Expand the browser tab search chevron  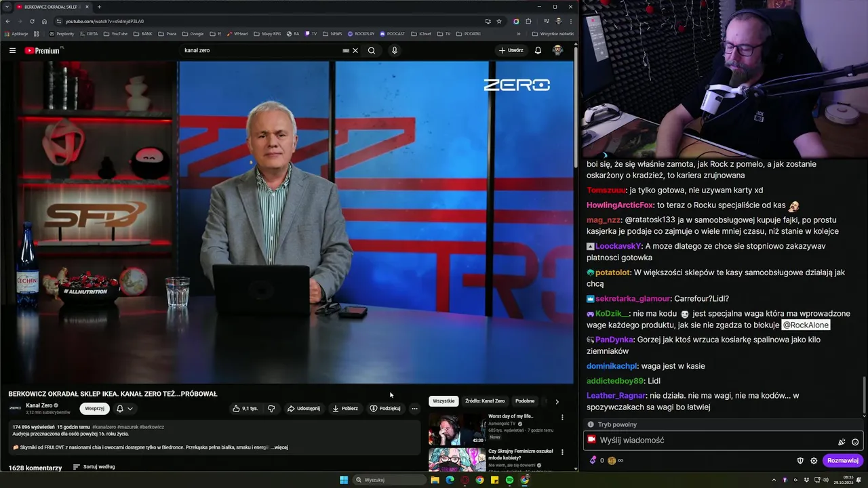pyautogui.click(x=7, y=7)
